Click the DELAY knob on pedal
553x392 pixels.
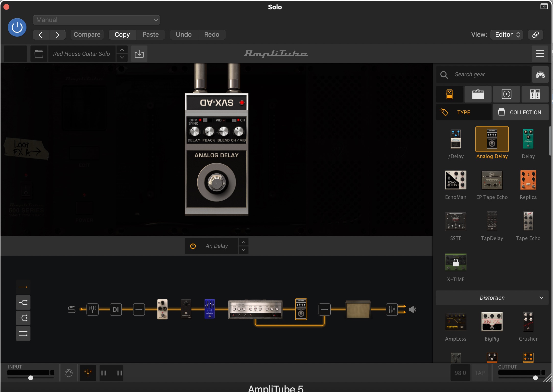click(x=195, y=132)
